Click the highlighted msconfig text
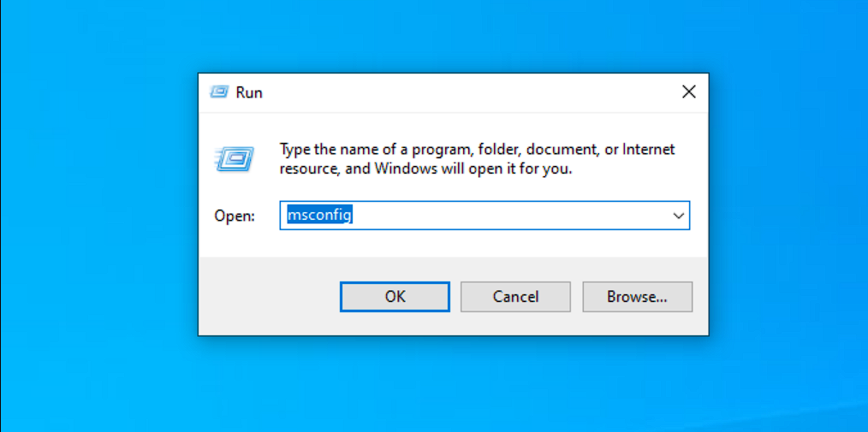The width and height of the screenshot is (868, 432). [x=319, y=216]
